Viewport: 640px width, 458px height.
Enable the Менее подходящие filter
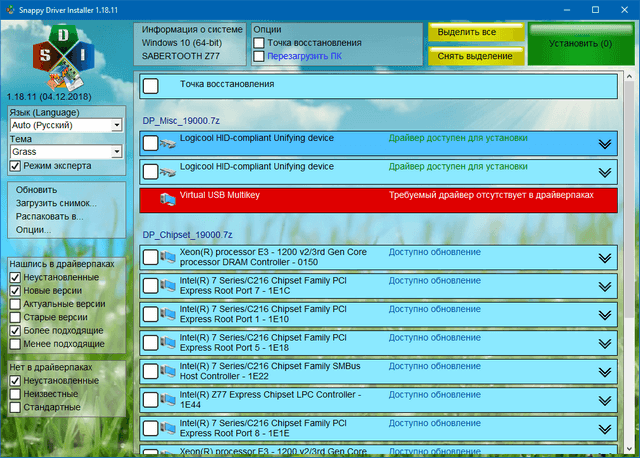(x=15, y=344)
